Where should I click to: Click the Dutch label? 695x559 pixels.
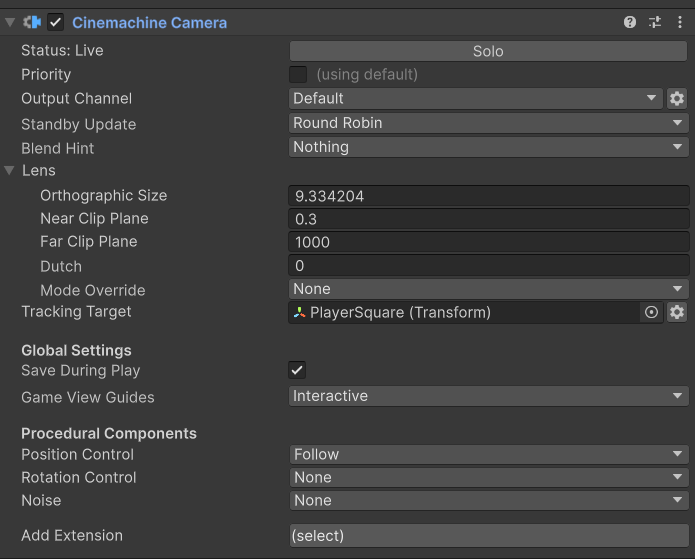(61, 266)
